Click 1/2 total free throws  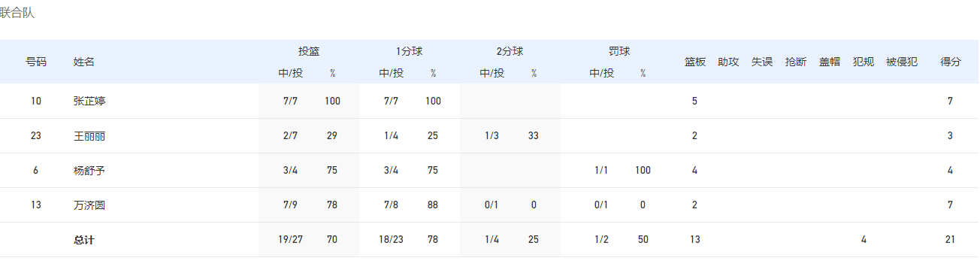click(602, 240)
